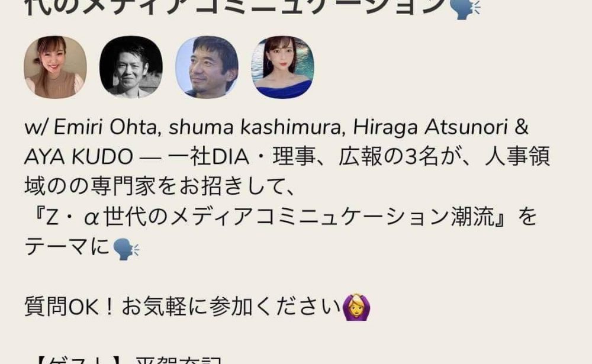Click the speaking head emoji in the title

click(x=466, y=8)
